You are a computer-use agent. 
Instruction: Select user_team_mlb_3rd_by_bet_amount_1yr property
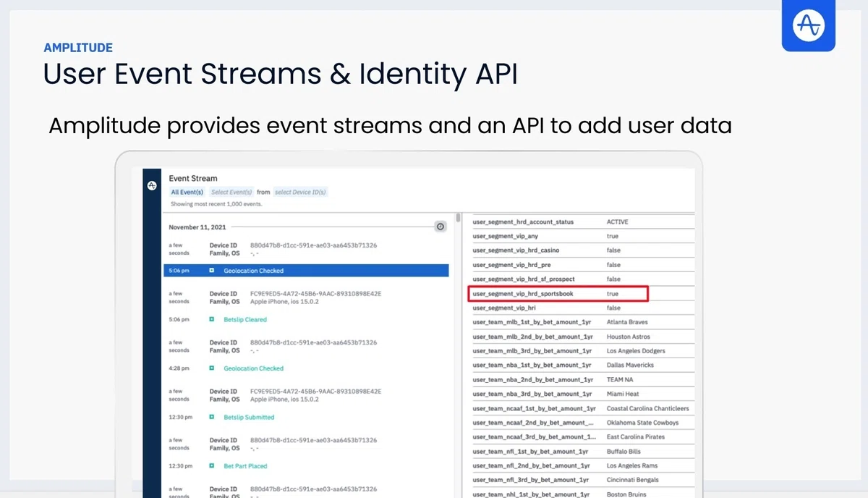click(x=532, y=351)
